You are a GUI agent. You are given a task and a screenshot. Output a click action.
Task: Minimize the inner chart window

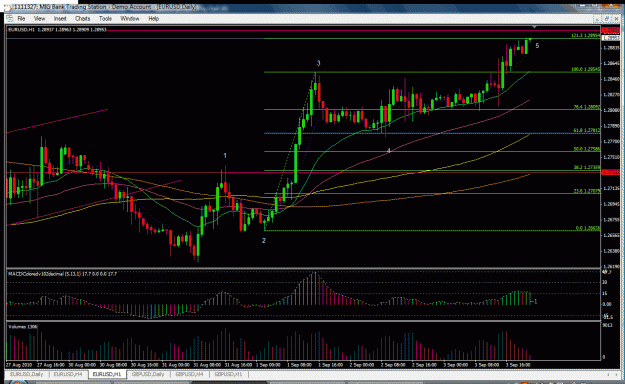[597, 19]
